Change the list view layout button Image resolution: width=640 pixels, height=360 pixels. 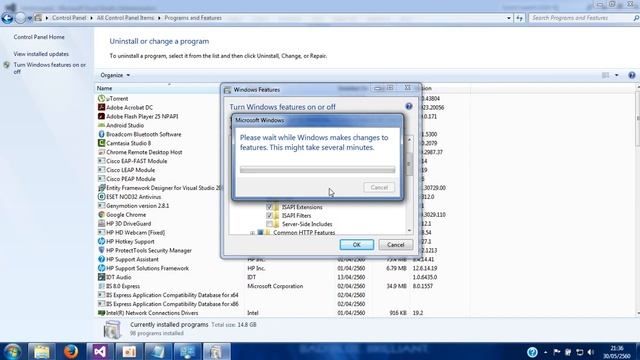pyautogui.click(x=606, y=75)
